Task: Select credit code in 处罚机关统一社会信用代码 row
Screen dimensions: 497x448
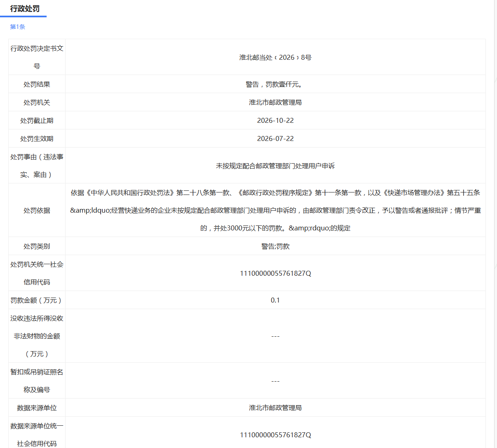Action: point(275,273)
